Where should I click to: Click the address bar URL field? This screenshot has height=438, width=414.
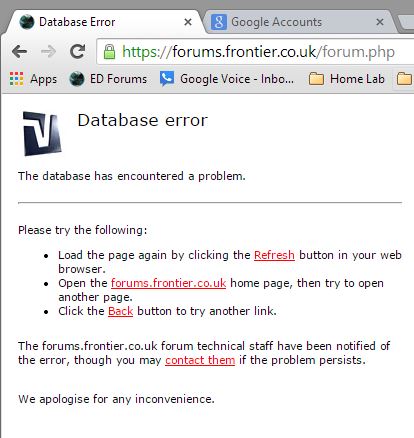tap(255, 52)
